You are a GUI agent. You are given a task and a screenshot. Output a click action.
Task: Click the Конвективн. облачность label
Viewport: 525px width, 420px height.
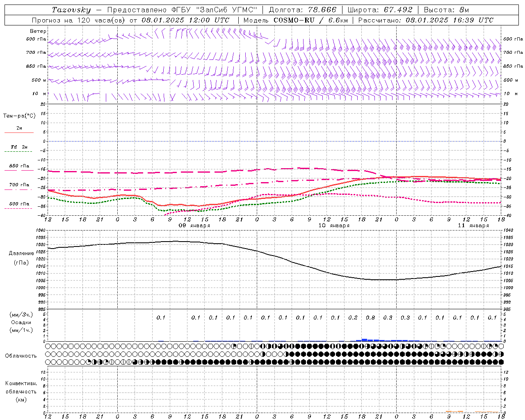21,391
